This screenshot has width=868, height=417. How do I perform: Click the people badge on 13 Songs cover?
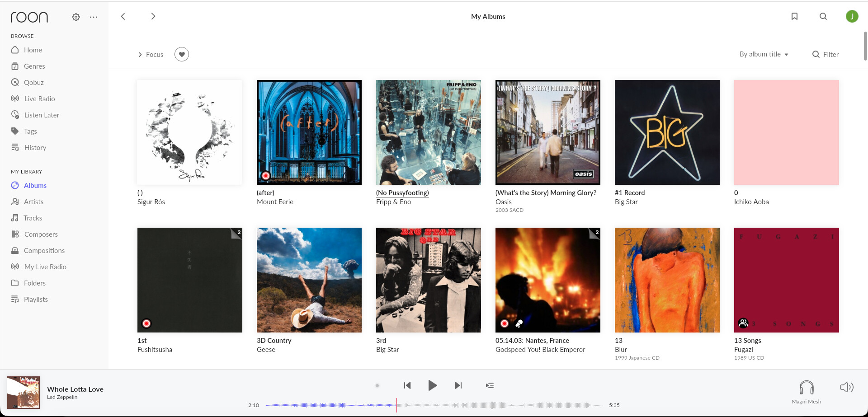pyautogui.click(x=743, y=323)
